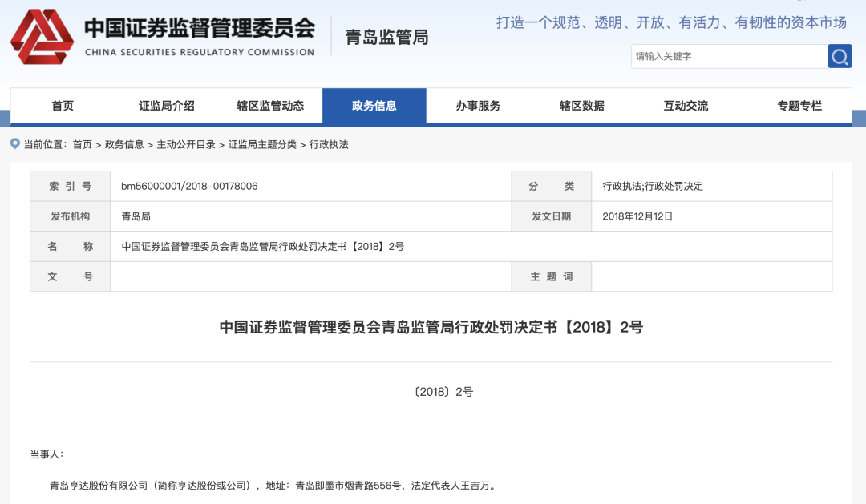Screen dimensions: 866x504
Task: Click the document name in the table row
Action: (x=262, y=246)
